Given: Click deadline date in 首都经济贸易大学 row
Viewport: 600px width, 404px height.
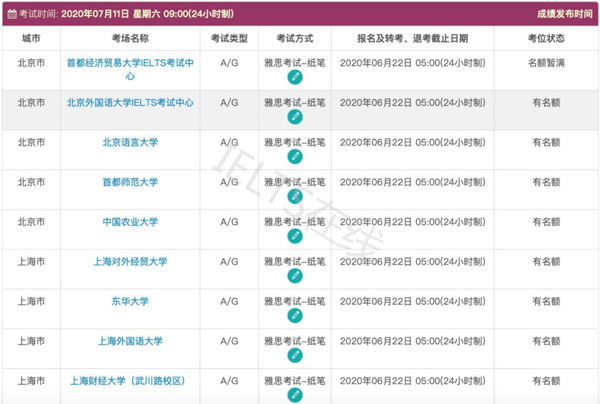Looking at the screenshot, I should coord(412,63).
